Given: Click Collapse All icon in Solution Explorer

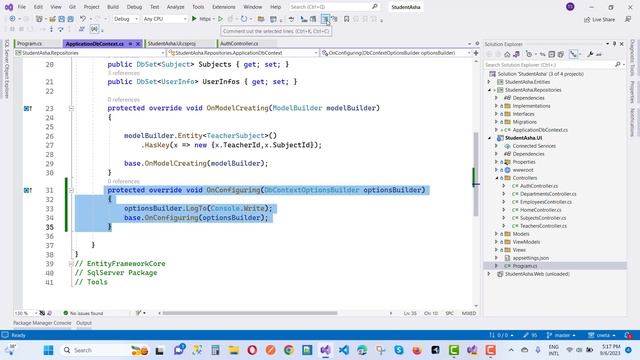Looking at the screenshot, I should coord(551,54).
